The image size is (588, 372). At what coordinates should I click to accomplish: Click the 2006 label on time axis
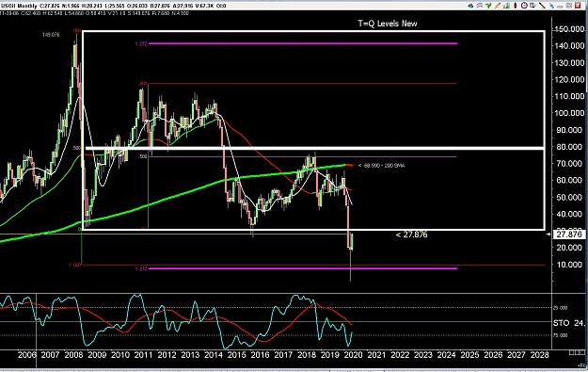[27, 355]
